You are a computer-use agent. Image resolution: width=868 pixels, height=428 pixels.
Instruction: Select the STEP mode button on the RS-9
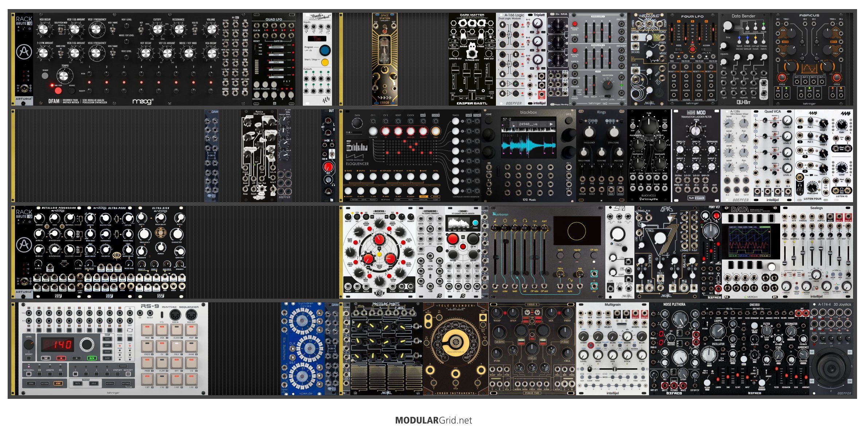58,383
